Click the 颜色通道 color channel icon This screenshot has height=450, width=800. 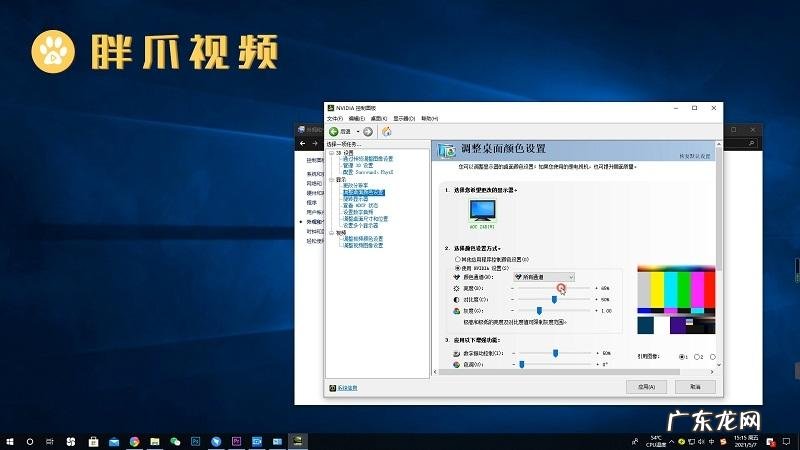click(x=457, y=277)
